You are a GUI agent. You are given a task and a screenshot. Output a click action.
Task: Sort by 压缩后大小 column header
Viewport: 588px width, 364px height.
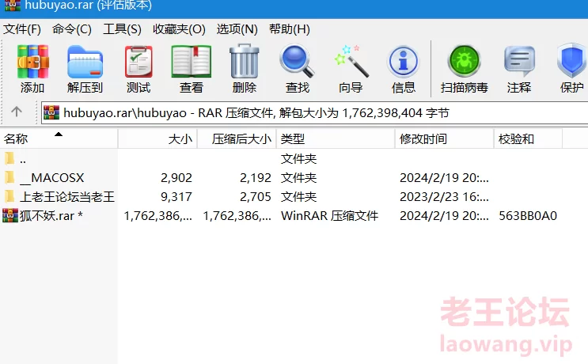click(237, 138)
